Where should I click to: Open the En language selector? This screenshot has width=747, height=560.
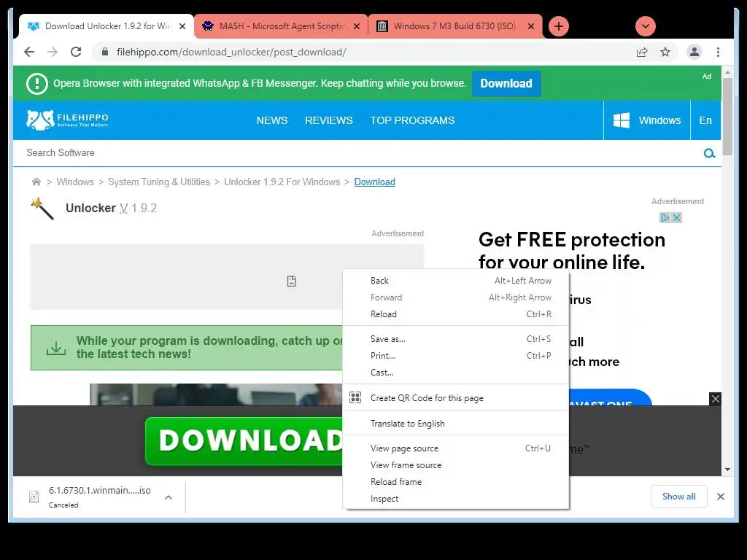tap(705, 120)
